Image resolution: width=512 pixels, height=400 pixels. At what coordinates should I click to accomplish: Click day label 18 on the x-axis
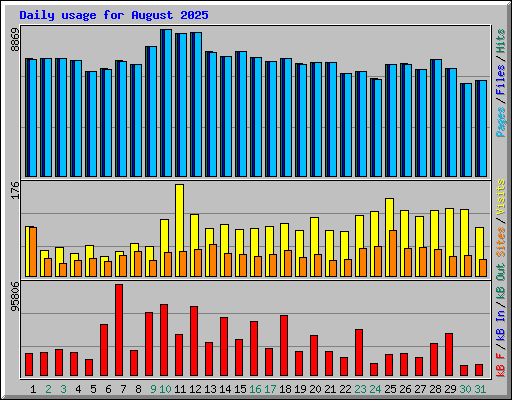[x=285, y=389]
